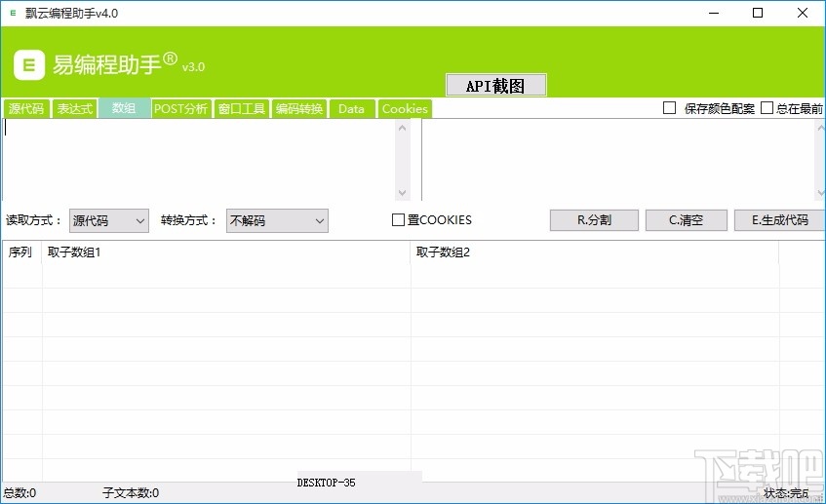Click the 读取方式 label
Image resolution: width=826 pixels, height=504 pixels.
[32, 220]
